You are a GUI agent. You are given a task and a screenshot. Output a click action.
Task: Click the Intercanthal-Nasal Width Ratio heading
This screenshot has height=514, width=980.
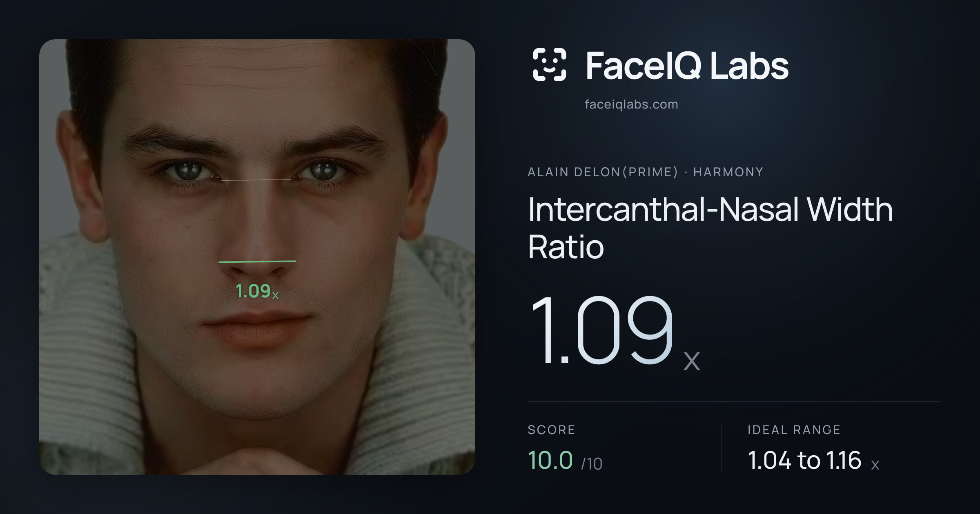[x=710, y=228]
